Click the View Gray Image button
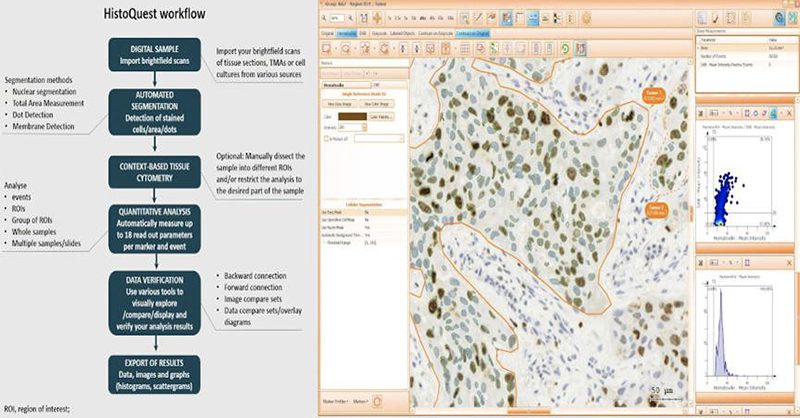 (337, 103)
